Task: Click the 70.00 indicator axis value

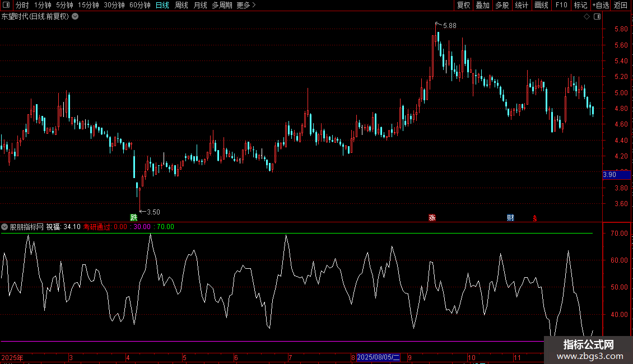Action: [x=619, y=234]
